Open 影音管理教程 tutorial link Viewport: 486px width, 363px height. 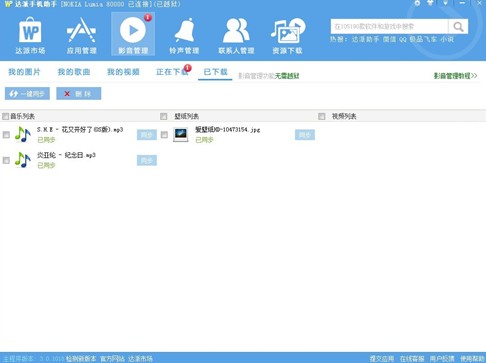[x=455, y=76]
